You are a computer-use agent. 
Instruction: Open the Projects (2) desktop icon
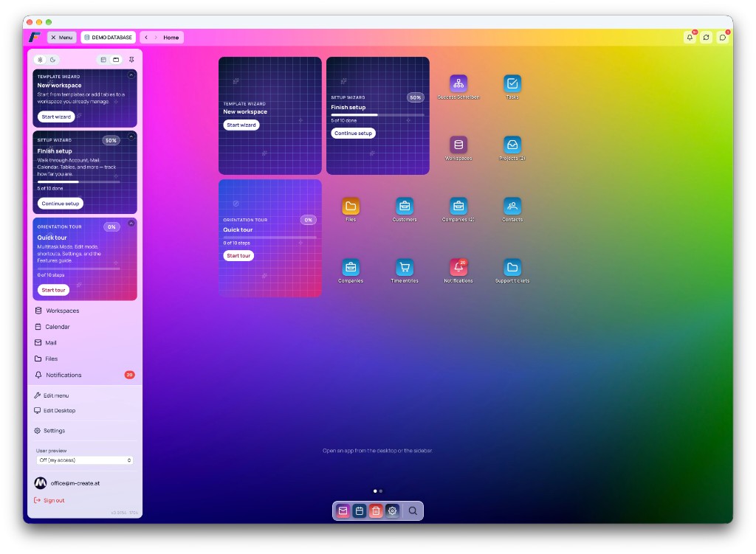pos(512,145)
